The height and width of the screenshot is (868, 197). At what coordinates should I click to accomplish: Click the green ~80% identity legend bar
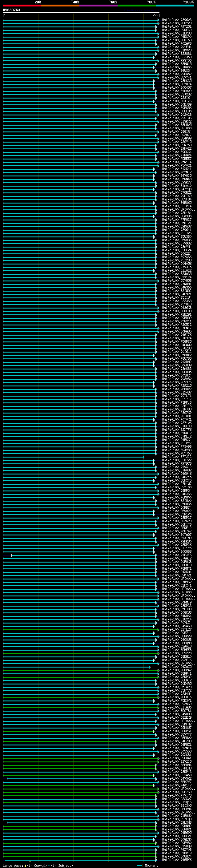click(137, 6)
